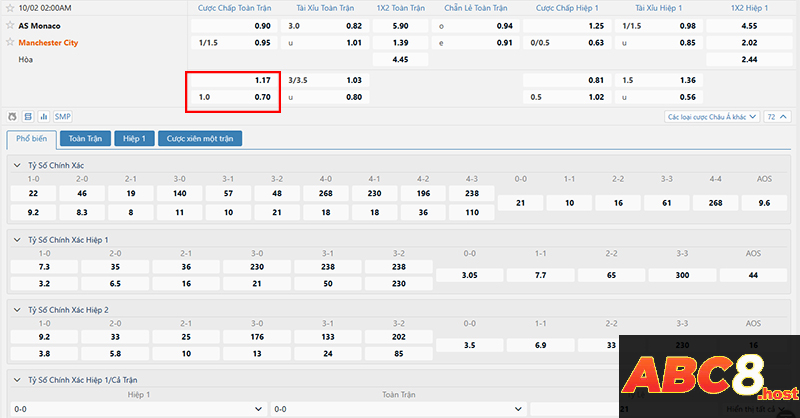The width and height of the screenshot is (800, 418).
Task: Click the SMP icon button
Action: pos(62,116)
